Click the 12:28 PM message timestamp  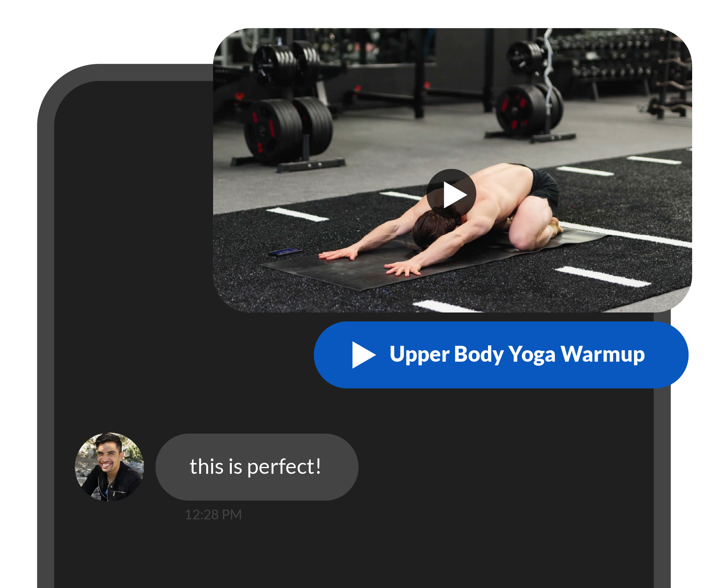click(213, 514)
